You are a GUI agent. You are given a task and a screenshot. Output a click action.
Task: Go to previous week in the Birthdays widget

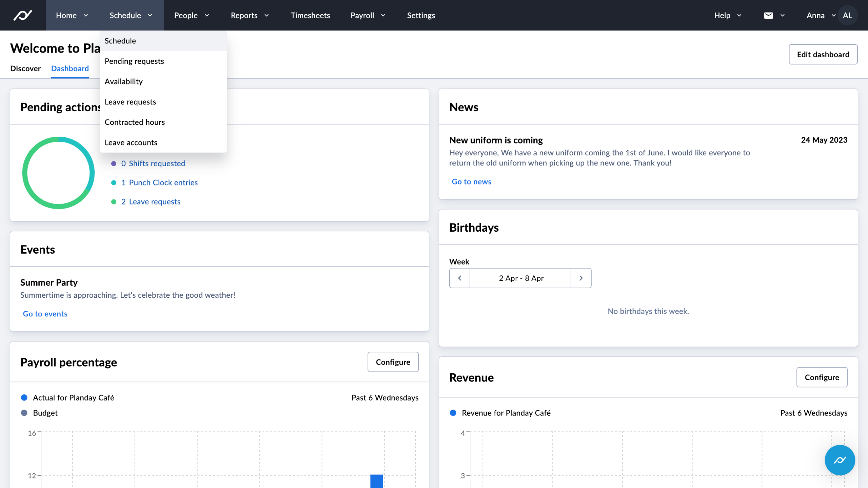click(459, 278)
